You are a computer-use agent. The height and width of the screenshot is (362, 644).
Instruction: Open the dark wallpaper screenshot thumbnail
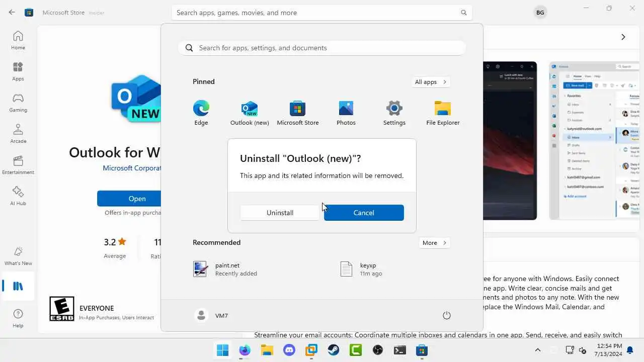pyautogui.click(x=510, y=141)
